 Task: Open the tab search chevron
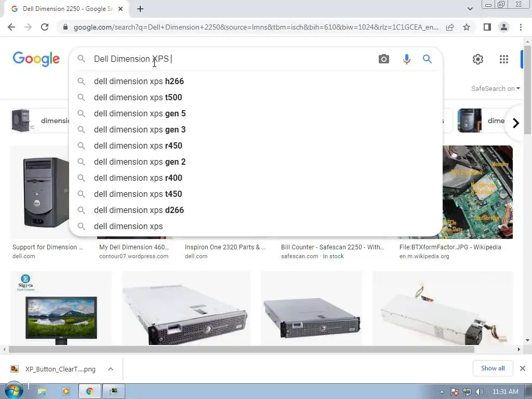(470, 9)
